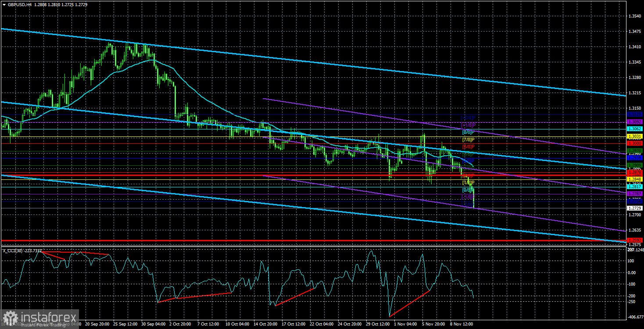
Task: Click the 1.2729 current price tag
Action: coord(635,208)
